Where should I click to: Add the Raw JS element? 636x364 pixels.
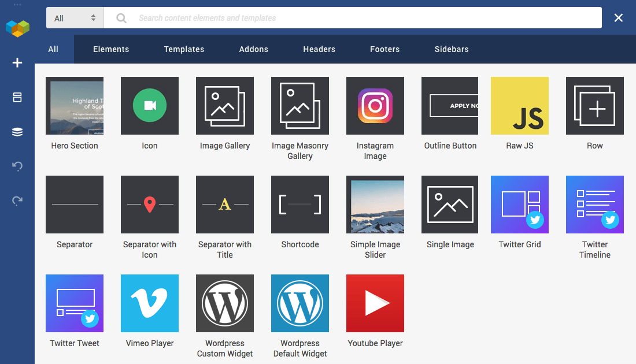point(520,106)
